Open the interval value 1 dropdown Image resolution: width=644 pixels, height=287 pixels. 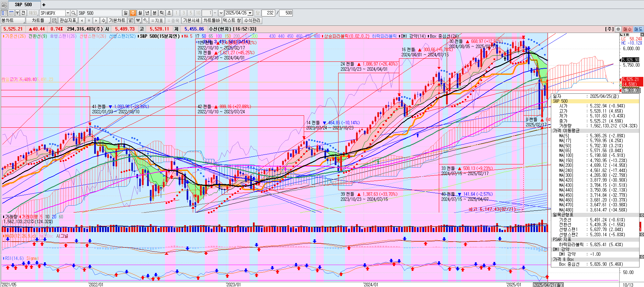coord(215,13)
